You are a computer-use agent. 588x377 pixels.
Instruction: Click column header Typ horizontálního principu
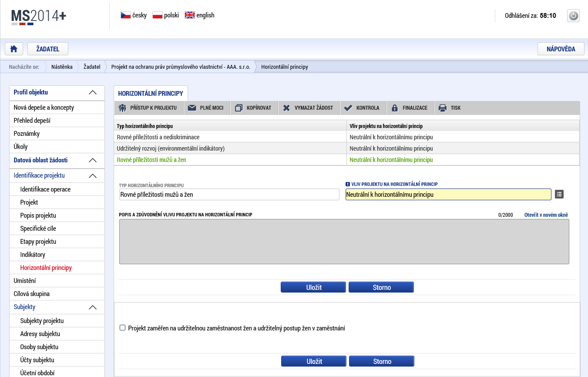(230, 126)
